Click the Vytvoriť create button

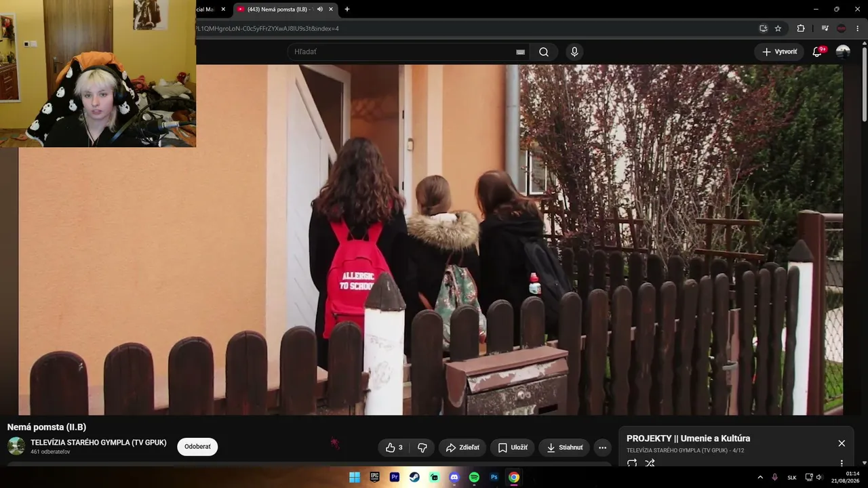tap(779, 52)
